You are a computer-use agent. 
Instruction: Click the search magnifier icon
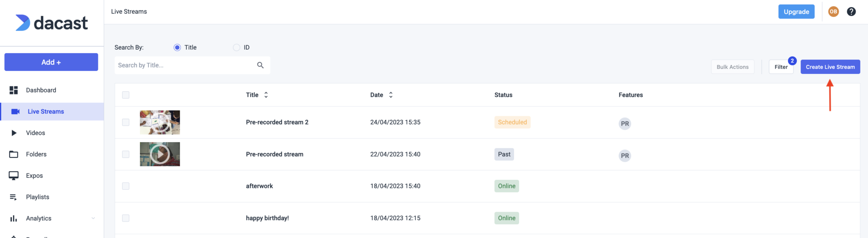click(260, 65)
